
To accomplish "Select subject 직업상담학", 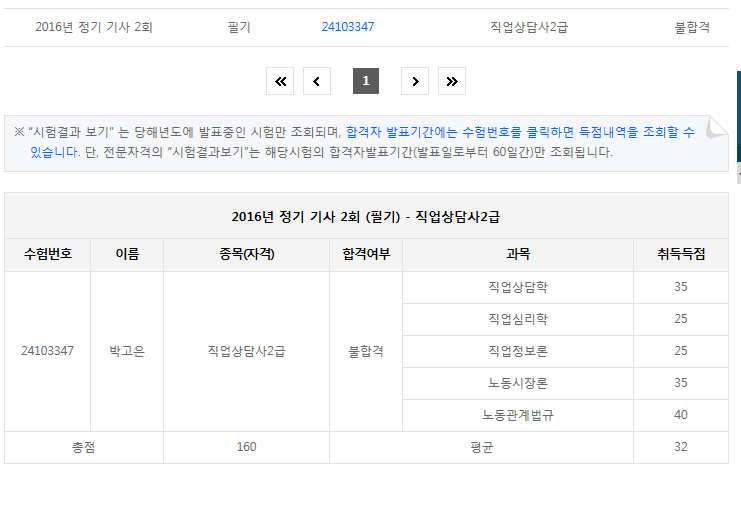I will coord(518,287).
